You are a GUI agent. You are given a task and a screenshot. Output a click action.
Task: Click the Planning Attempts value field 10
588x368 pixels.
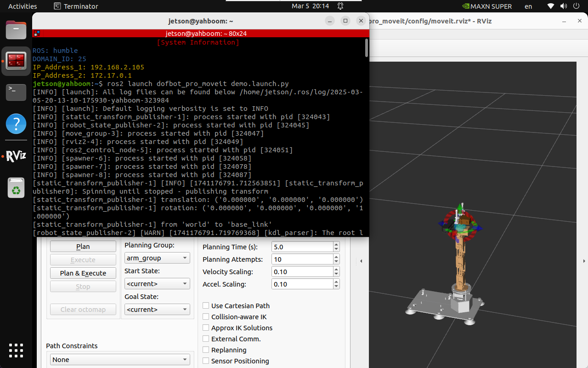click(x=302, y=259)
